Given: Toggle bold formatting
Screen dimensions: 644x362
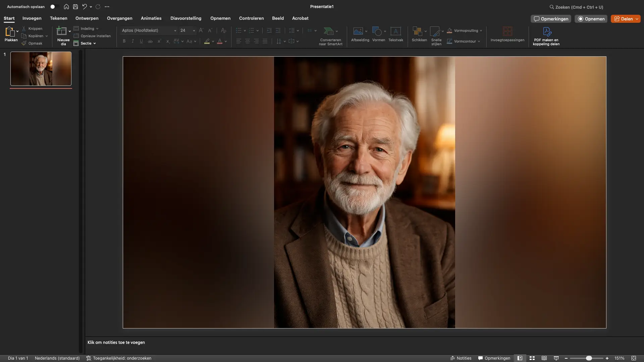Looking at the screenshot, I should (x=124, y=41).
